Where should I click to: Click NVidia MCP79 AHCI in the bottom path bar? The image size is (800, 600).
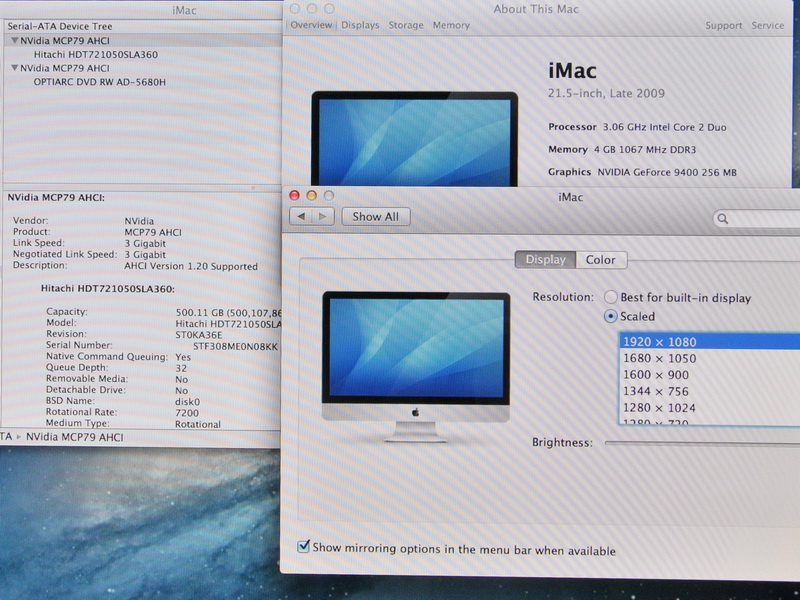coord(74,437)
